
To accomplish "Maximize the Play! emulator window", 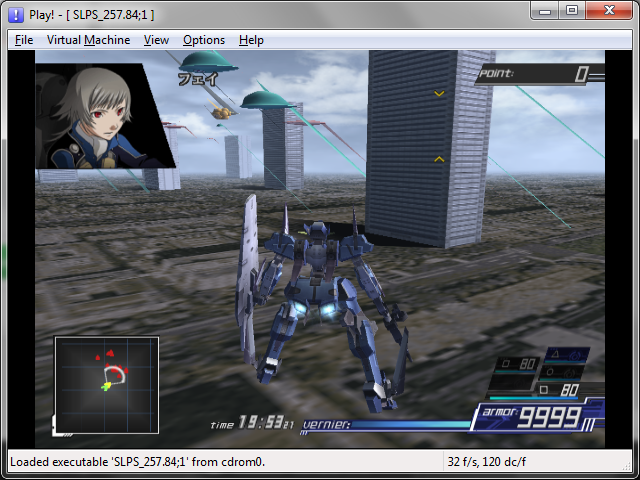I will 572,11.
